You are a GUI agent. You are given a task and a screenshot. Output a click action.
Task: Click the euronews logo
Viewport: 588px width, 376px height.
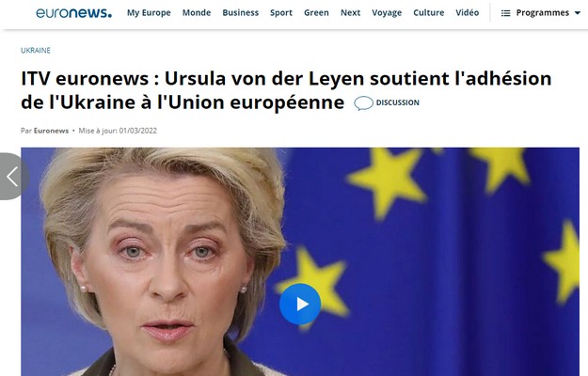[x=74, y=13]
